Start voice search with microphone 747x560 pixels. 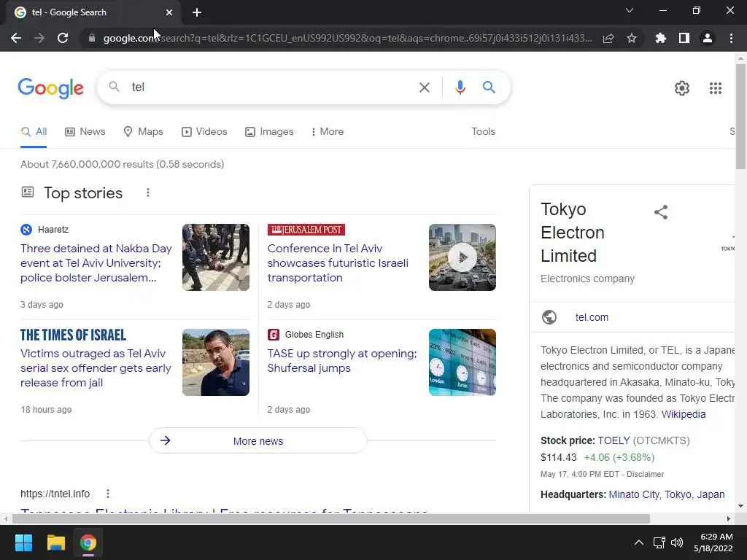[x=460, y=87]
